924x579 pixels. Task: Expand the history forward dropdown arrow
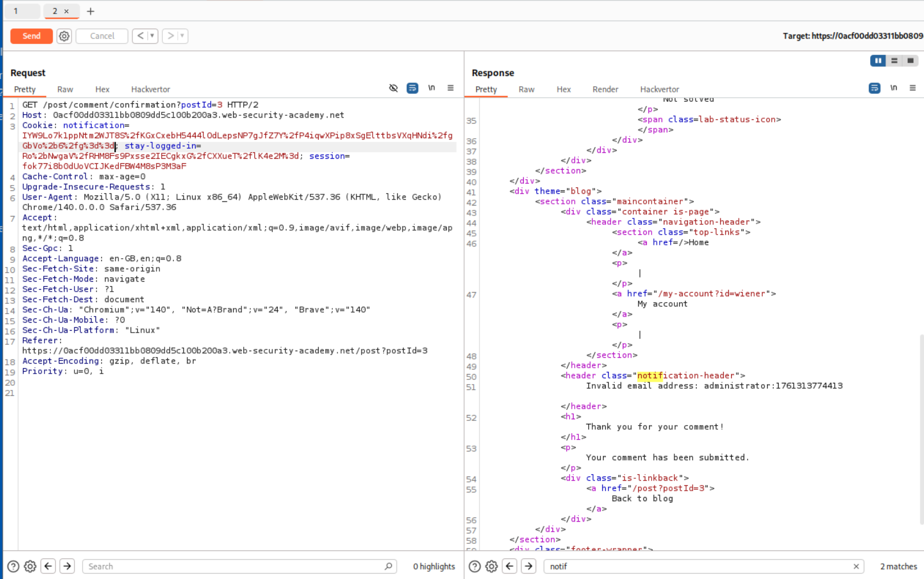pos(182,36)
